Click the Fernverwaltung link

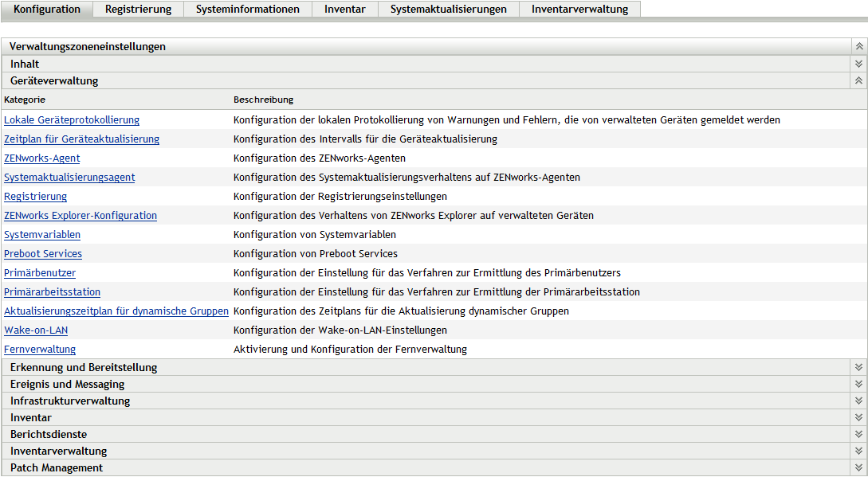point(40,350)
